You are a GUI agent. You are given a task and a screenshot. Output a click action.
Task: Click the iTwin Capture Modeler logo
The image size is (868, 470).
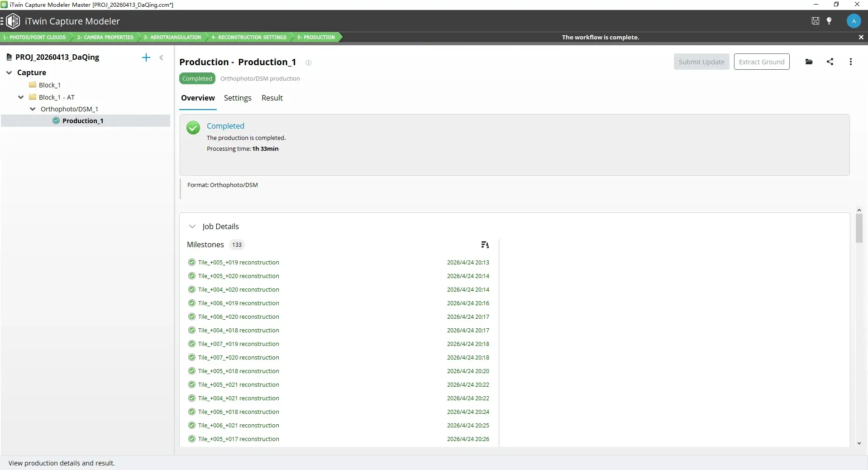[x=13, y=21]
